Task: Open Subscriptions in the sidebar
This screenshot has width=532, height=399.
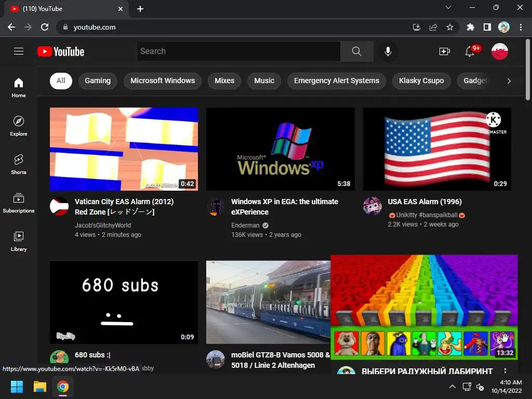Action: tap(19, 203)
